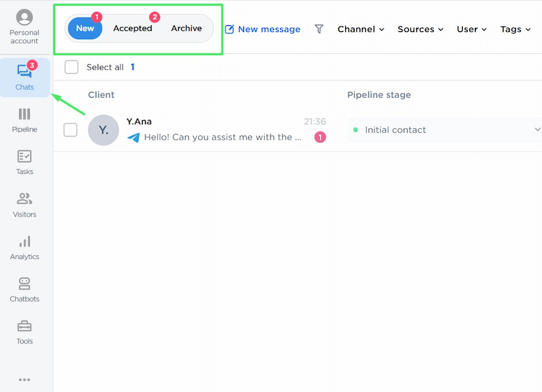The width and height of the screenshot is (542, 392).
Task: Switch to the Archive tab
Action: [186, 29]
